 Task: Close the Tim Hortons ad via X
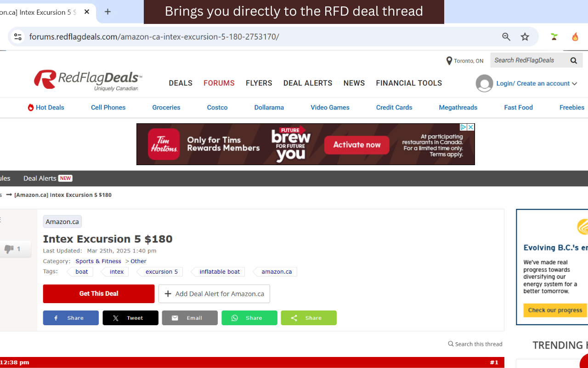tap(471, 127)
